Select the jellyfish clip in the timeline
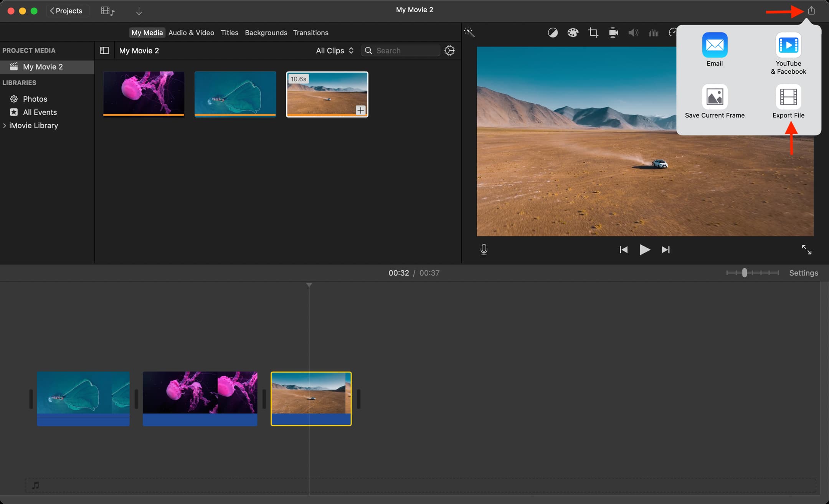 click(200, 398)
